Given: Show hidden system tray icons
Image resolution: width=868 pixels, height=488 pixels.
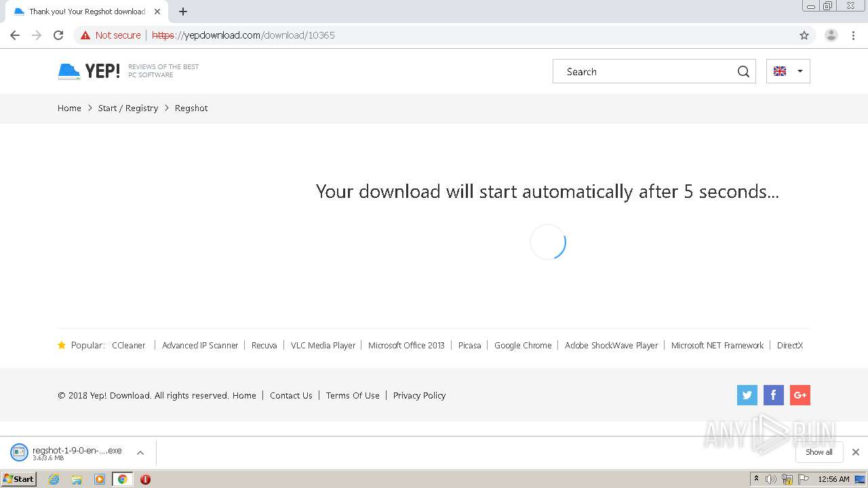Looking at the screenshot, I should (756, 479).
